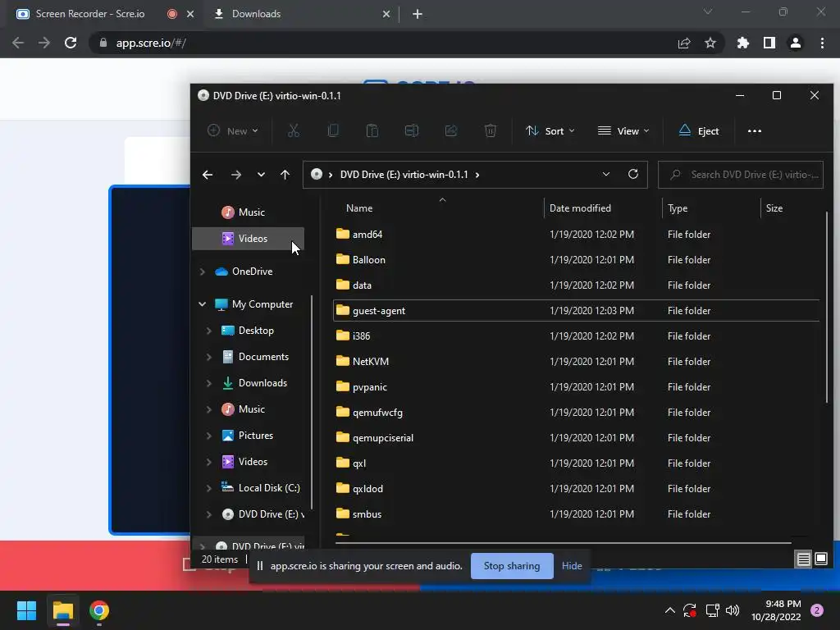Screen dimensions: 840x630
Task: Select the Balloon folder
Action: [x=576, y=260]
